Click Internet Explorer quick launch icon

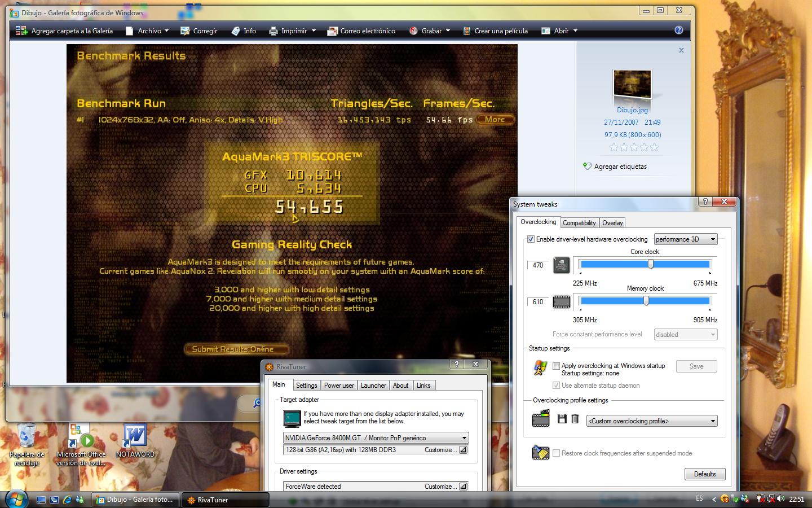coord(67,500)
